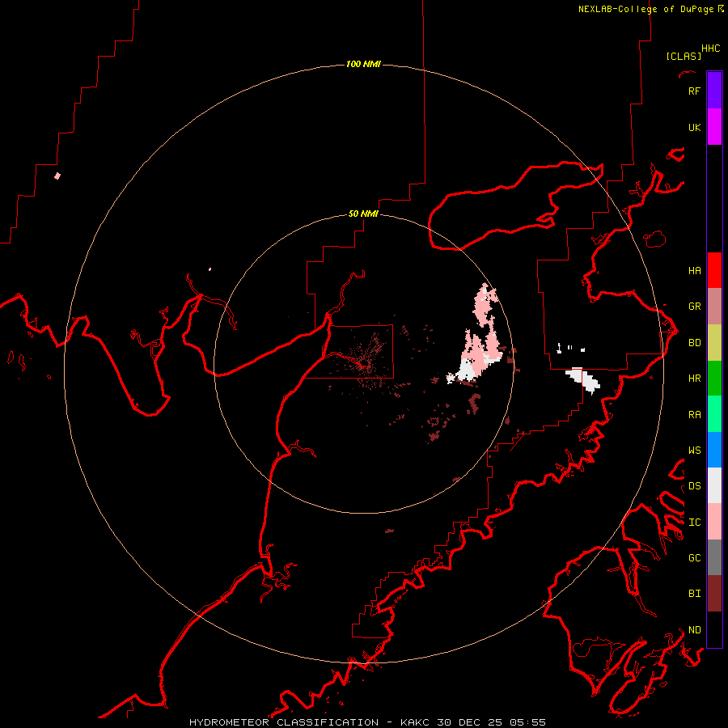Click the light pink IC legend swatch
This screenshot has height=728, width=728.
[x=714, y=522]
